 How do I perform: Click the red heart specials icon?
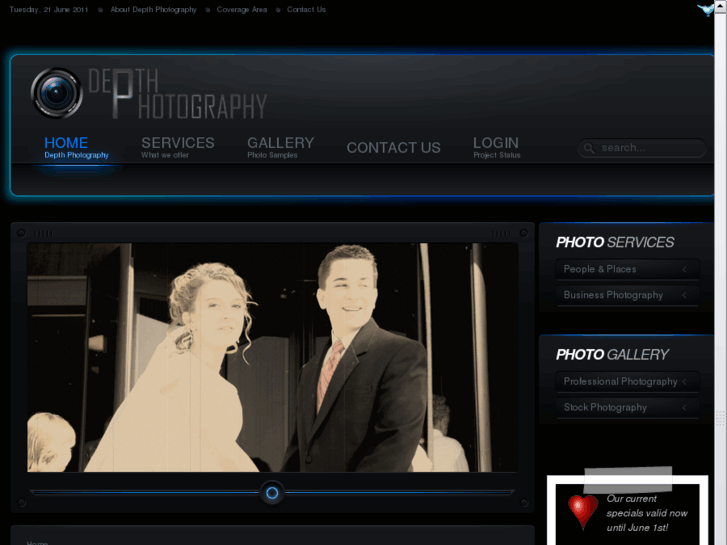coord(583,512)
